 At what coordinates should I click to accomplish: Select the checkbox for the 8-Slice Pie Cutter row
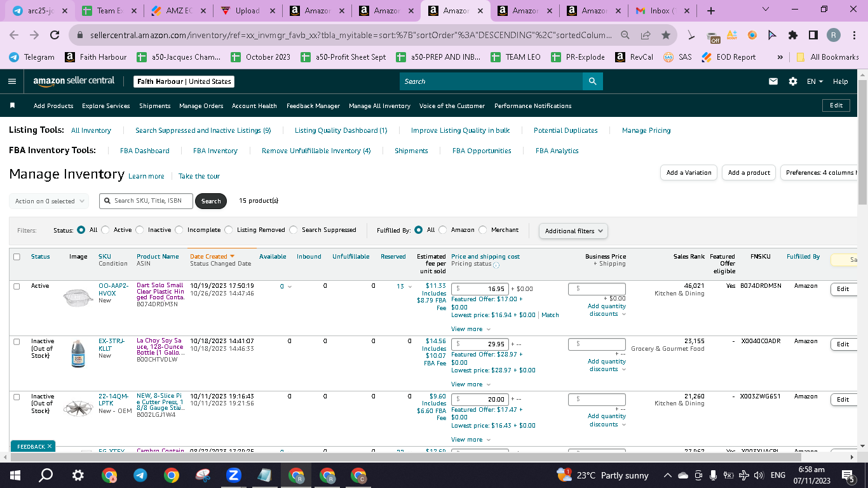pyautogui.click(x=17, y=397)
